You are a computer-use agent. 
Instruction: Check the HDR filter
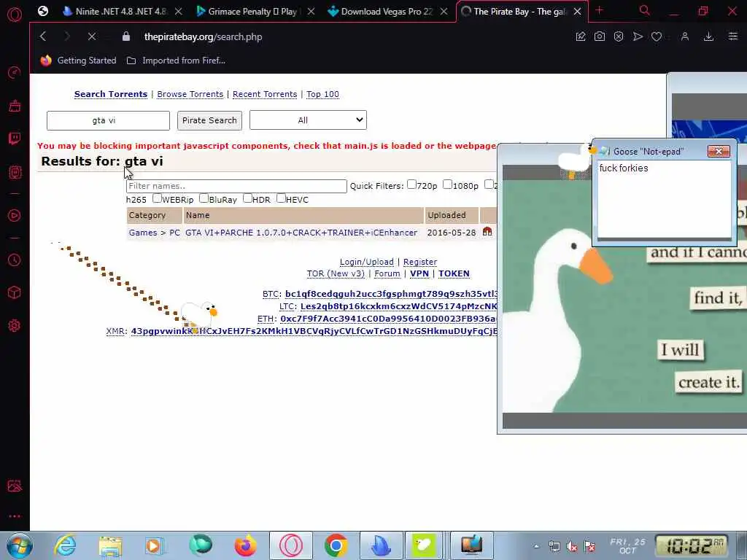click(x=247, y=198)
